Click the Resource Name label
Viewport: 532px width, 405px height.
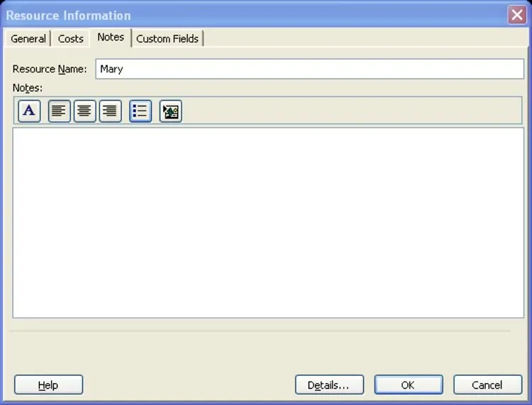tap(50, 70)
